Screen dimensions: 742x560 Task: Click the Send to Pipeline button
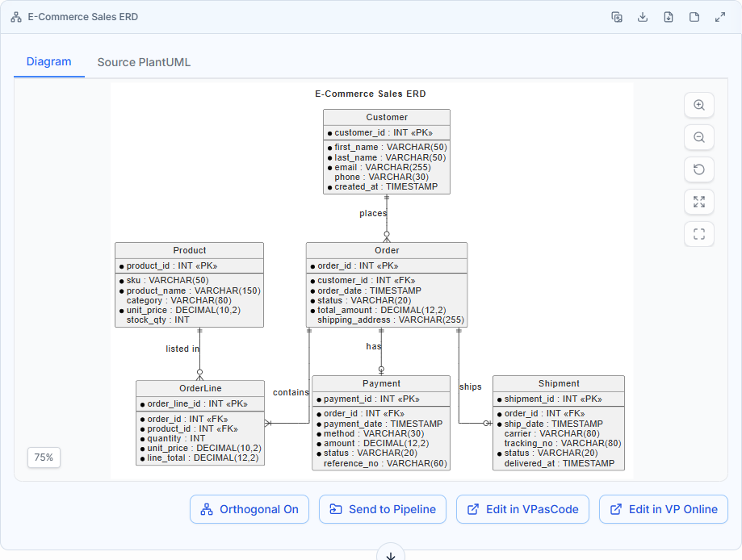(x=383, y=509)
